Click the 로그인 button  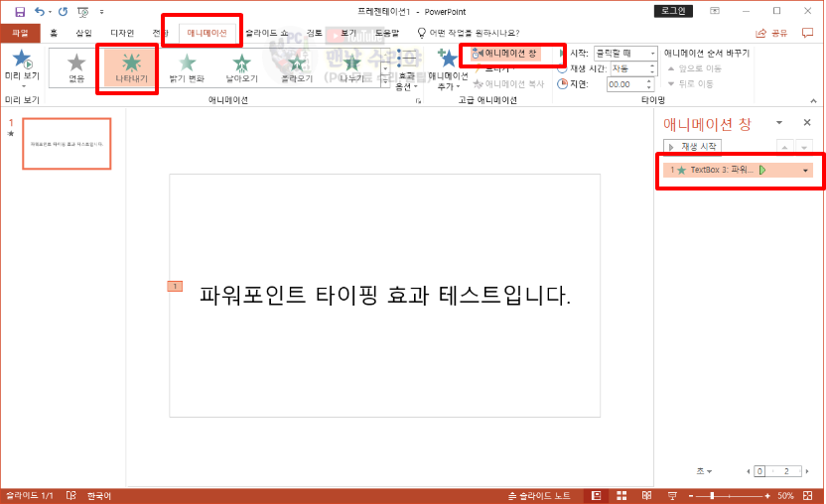click(673, 11)
